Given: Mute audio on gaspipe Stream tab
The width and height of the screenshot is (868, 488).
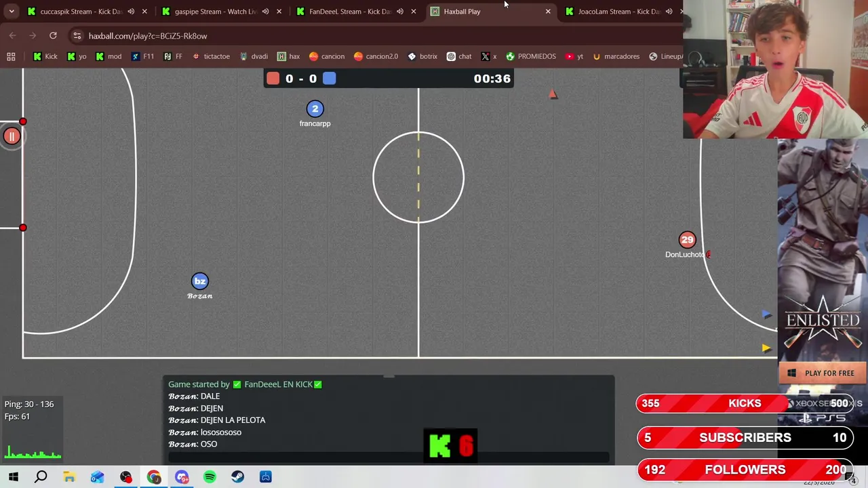Looking at the screenshot, I should pos(265,12).
